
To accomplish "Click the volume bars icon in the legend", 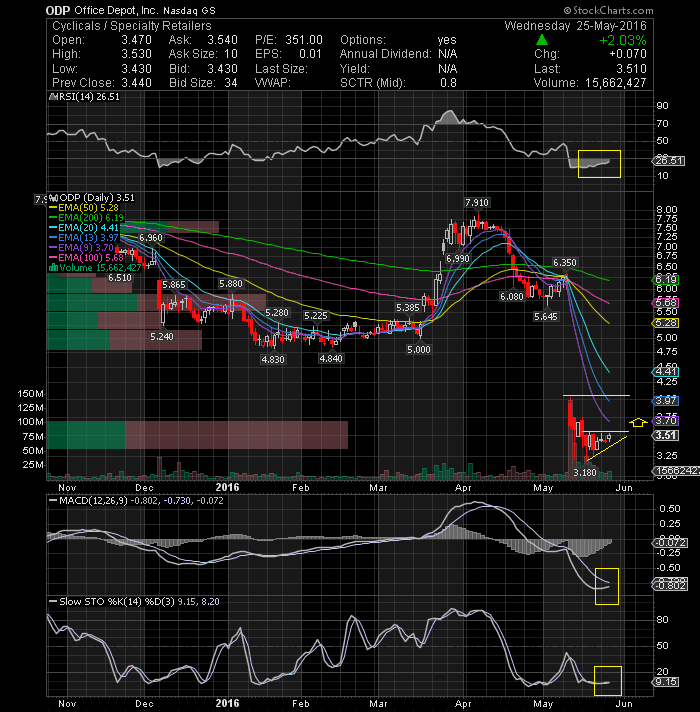I will (x=53, y=268).
